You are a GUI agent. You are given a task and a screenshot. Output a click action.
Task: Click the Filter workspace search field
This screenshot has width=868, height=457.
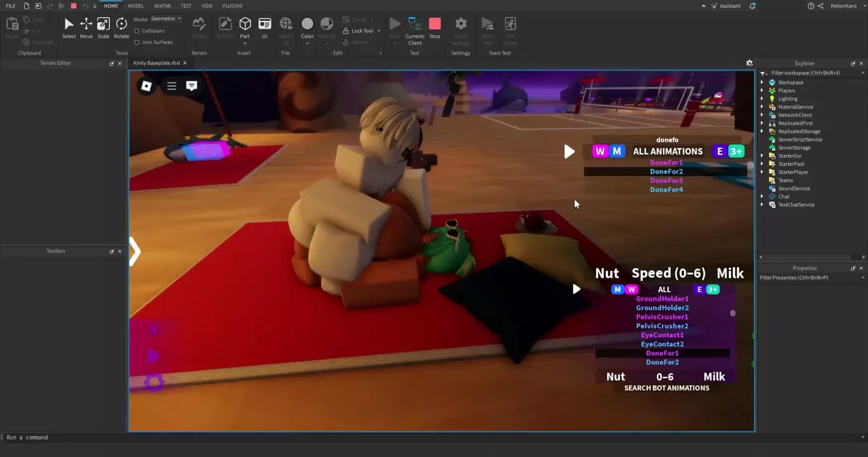[x=812, y=73]
